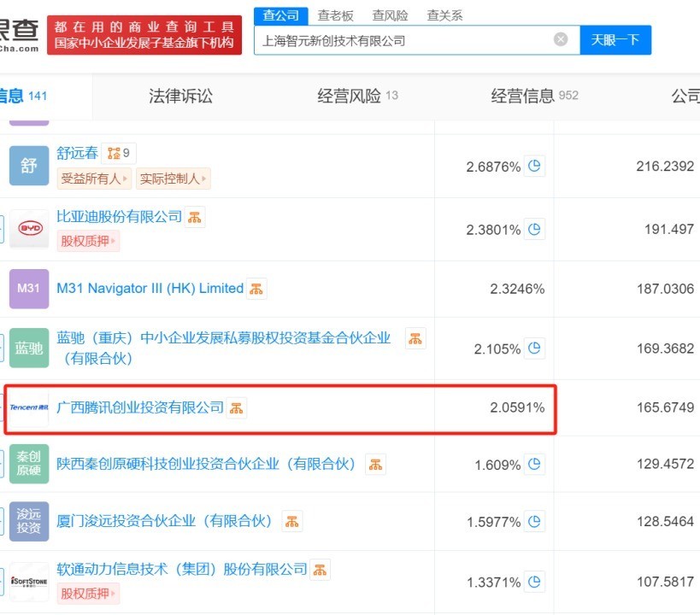Open the 陕西秦创原硬科技创业投资合伙企业 link

click(206, 464)
